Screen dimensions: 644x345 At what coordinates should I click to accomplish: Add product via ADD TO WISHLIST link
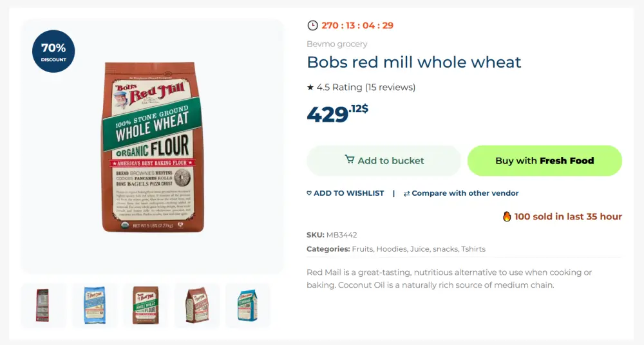click(348, 193)
